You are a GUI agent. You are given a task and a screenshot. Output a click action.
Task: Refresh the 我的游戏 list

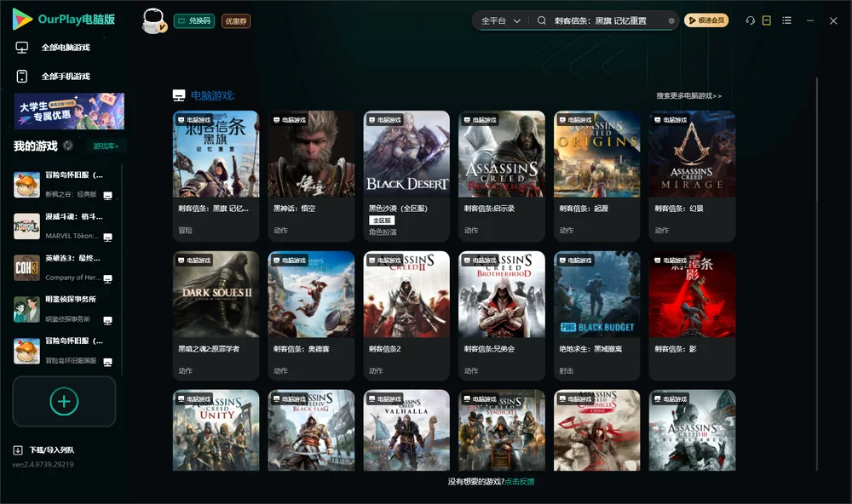click(x=68, y=146)
